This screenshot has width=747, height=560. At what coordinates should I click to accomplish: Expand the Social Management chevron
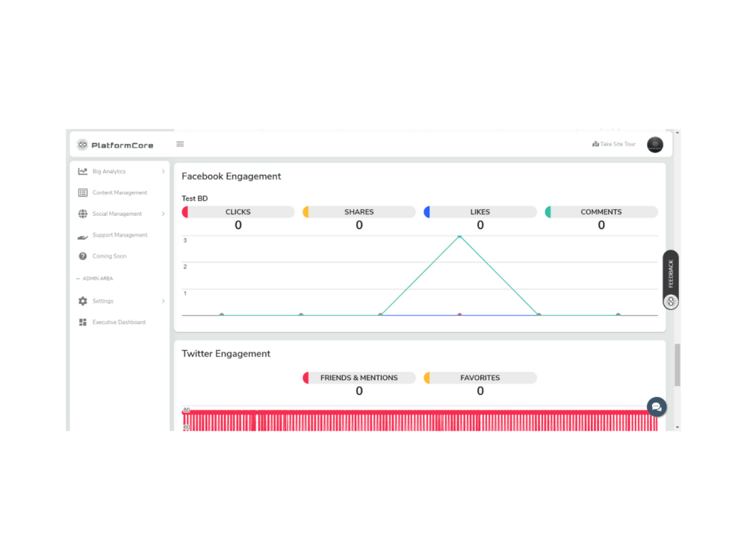163,214
